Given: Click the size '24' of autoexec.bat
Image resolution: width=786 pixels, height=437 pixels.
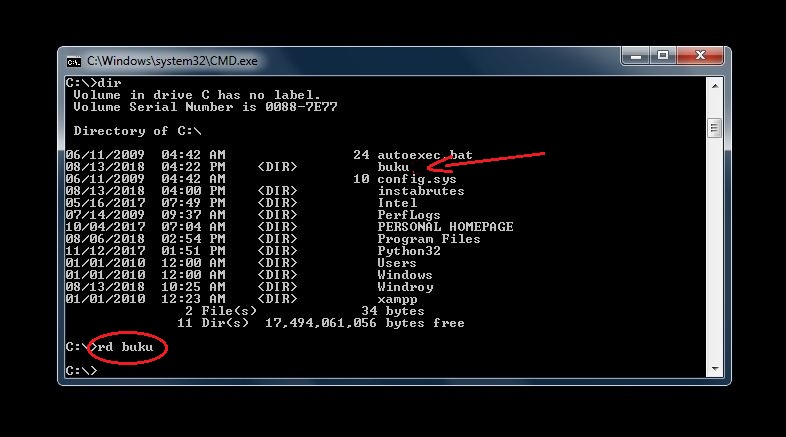Looking at the screenshot, I should point(361,155).
